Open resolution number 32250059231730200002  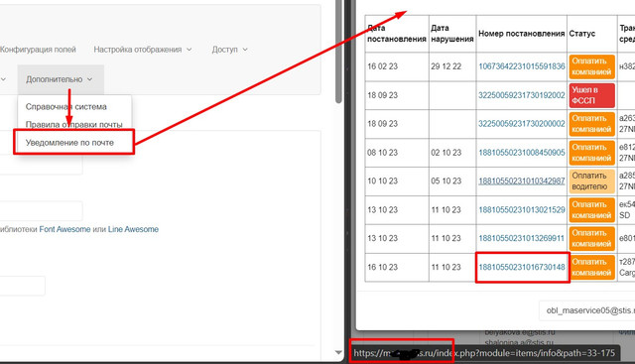coord(522,124)
